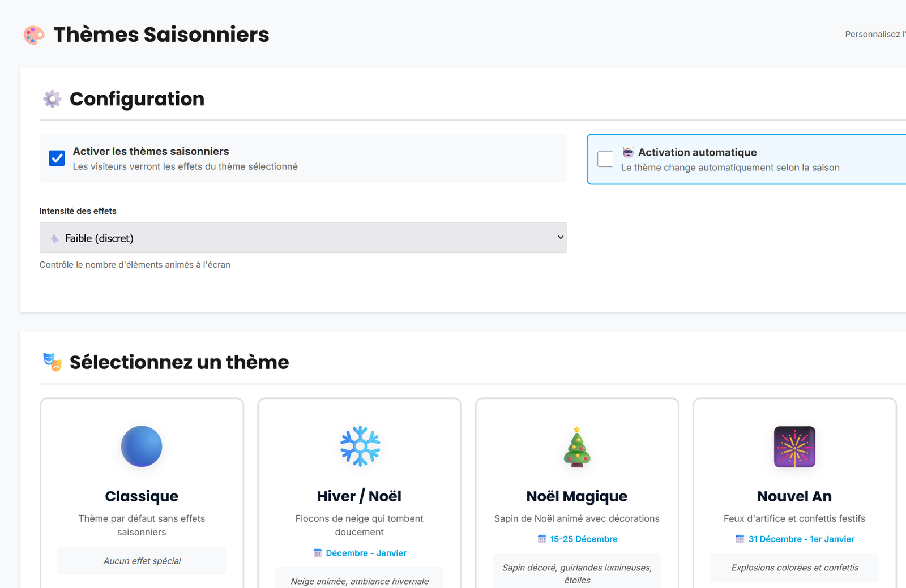
Task: Click calendar icon next to Décembre - Janvier
Action: (318, 553)
